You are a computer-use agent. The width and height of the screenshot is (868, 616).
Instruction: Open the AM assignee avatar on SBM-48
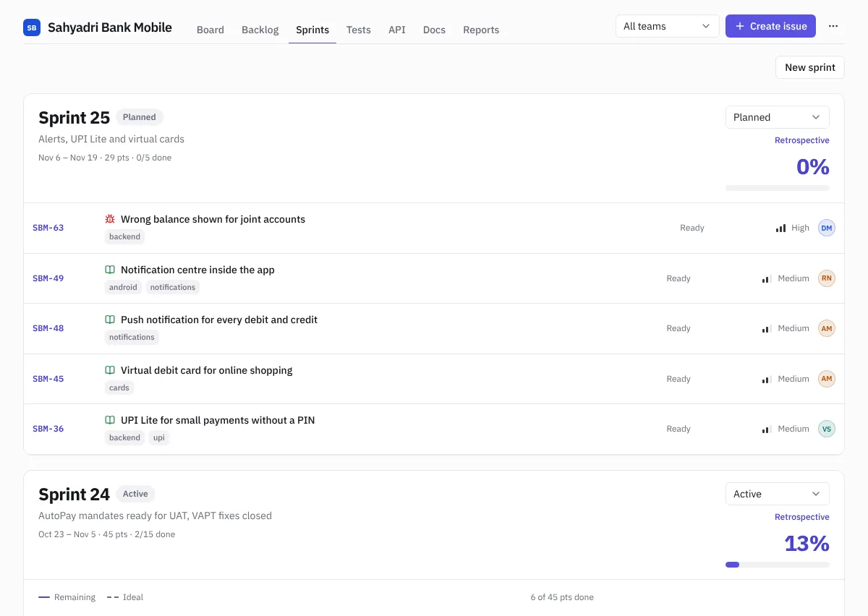pos(827,328)
